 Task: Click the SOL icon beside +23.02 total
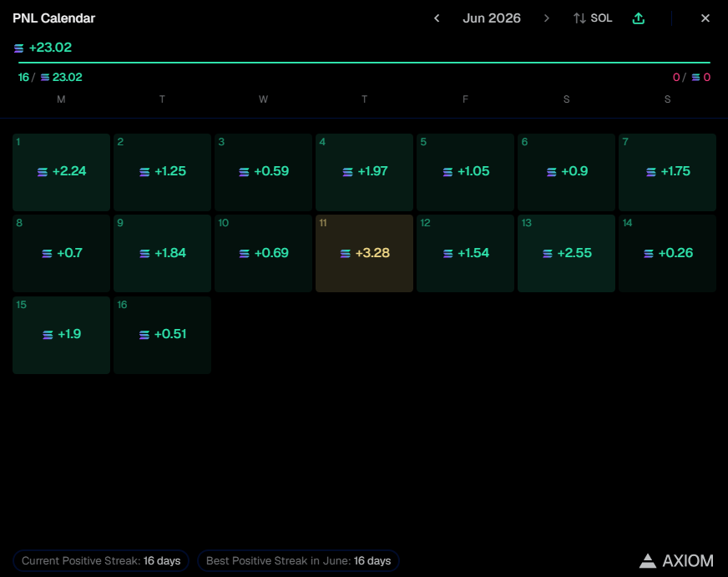18,48
